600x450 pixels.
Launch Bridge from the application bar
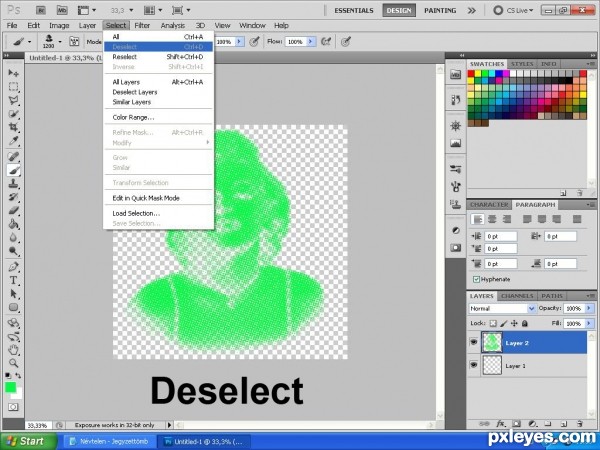41,10
